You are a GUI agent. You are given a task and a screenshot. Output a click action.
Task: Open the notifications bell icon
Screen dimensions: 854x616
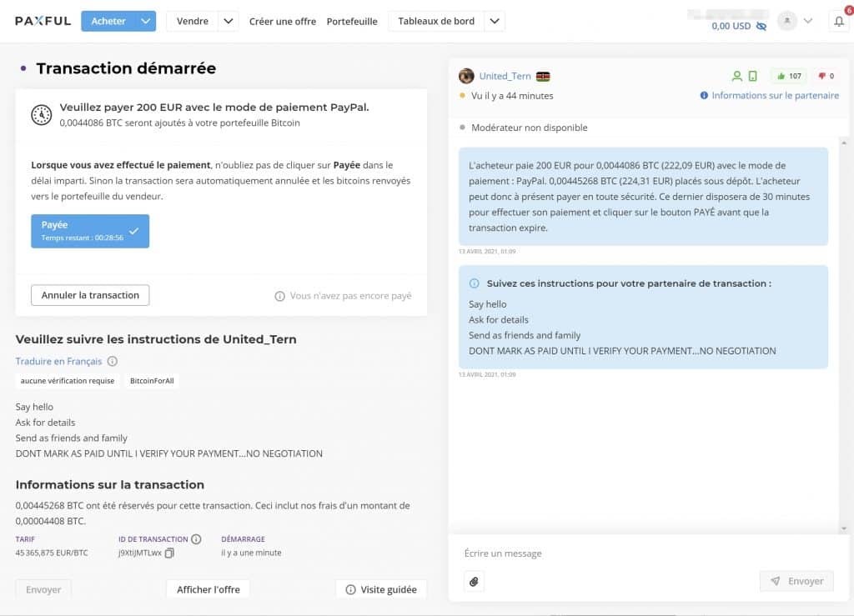839,21
